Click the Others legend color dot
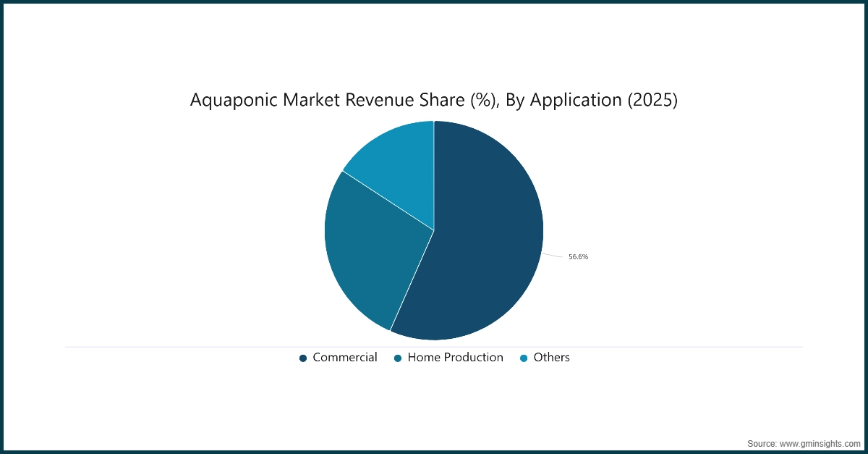The width and height of the screenshot is (868, 454). coord(524,358)
